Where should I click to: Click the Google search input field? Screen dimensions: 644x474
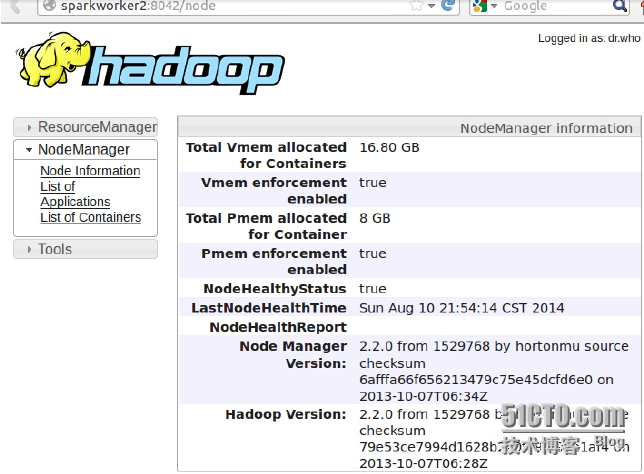tap(554, 6)
